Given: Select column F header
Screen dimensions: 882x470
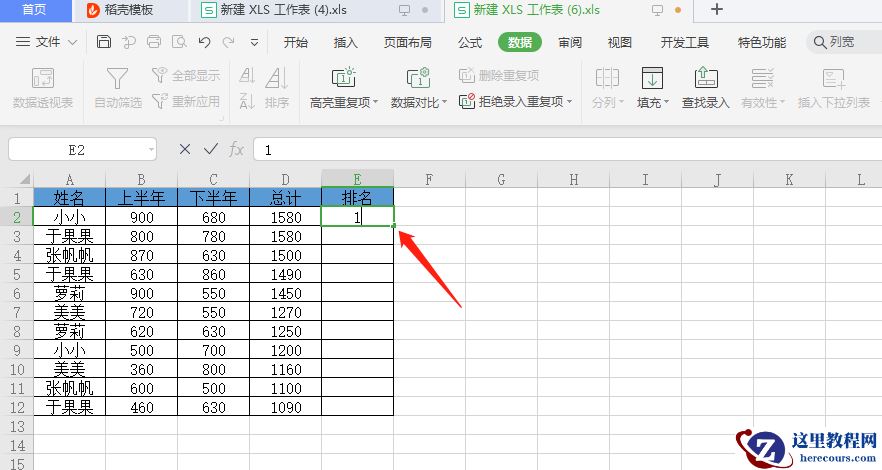Looking at the screenshot, I should (x=429, y=179).
